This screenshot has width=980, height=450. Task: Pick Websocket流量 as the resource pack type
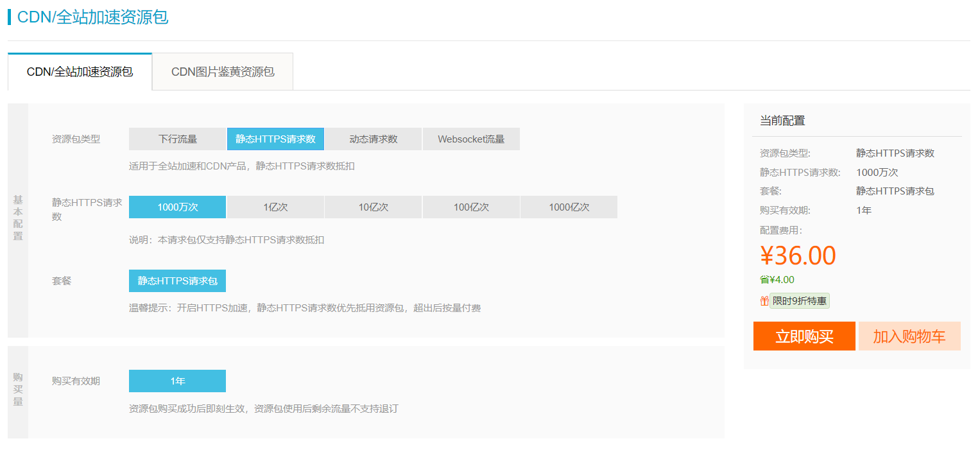click(x=471, y=139)
